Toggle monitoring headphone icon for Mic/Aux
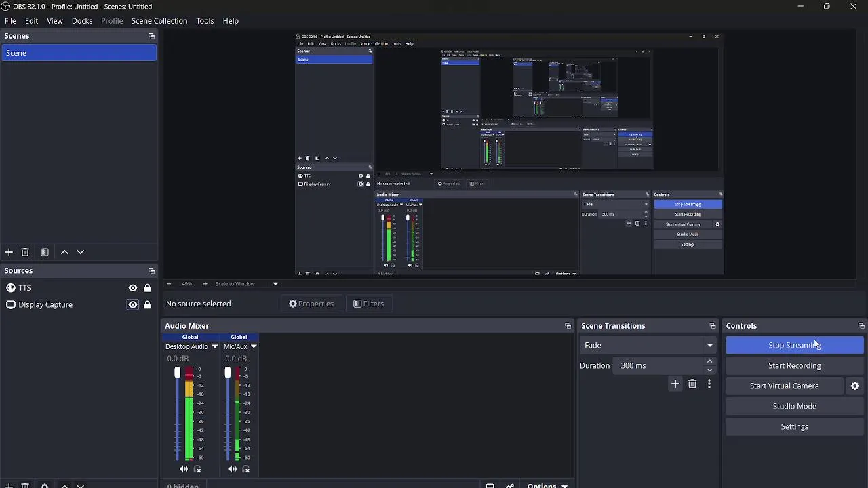Image resolution: width=868 pixels, height=488 pixels. pos(246,469)
